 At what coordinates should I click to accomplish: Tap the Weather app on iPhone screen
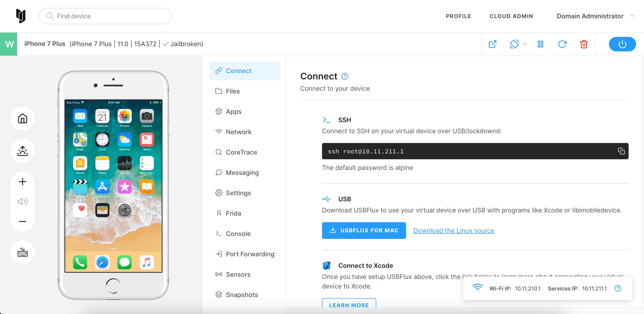[125, 140]
